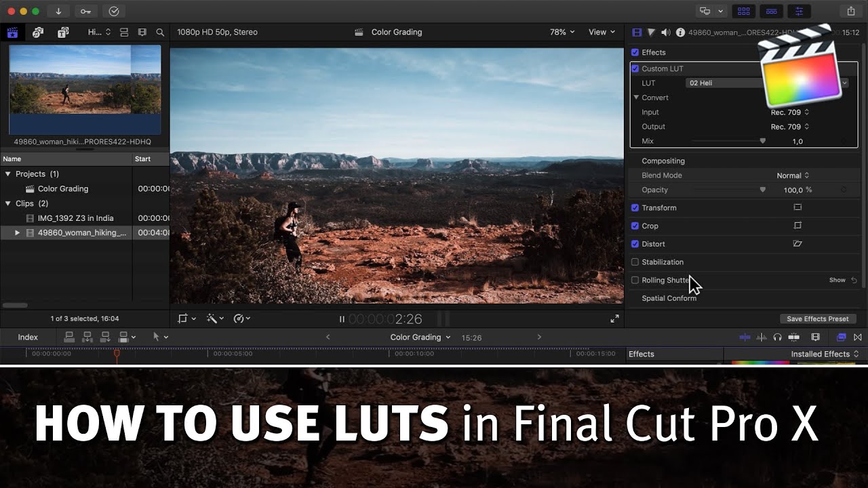Open Input Rec. 709 popup
Image resolution: width=868 pixels, height=488 pixels.
[789, 113]
